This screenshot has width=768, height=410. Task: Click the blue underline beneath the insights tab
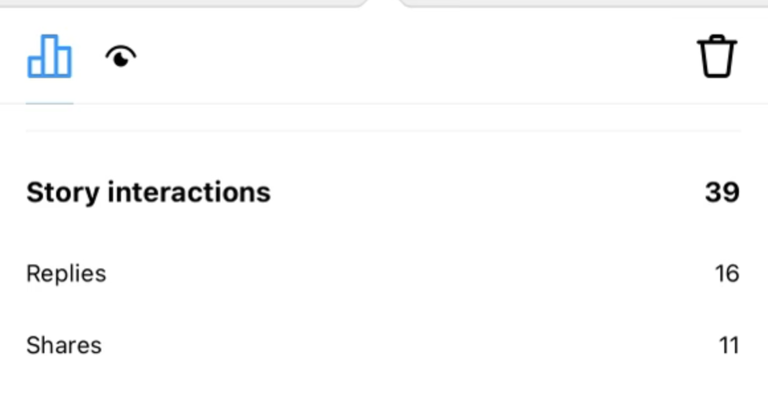[49, 103]
